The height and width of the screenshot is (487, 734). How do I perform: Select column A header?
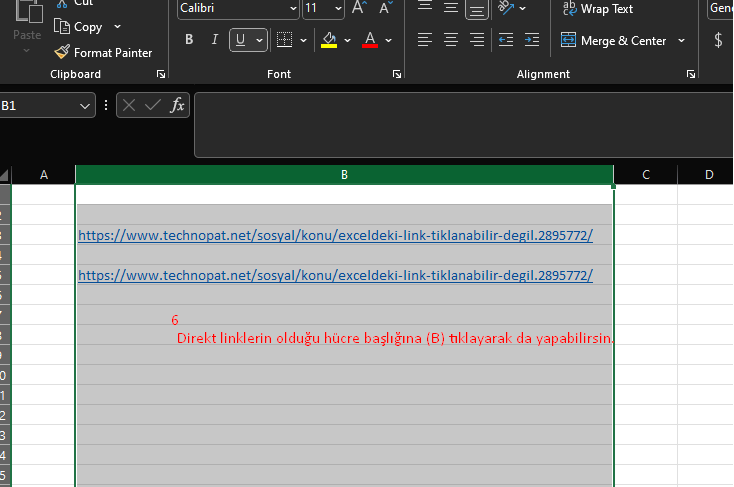pyautogui.click(x=44, y=175)
